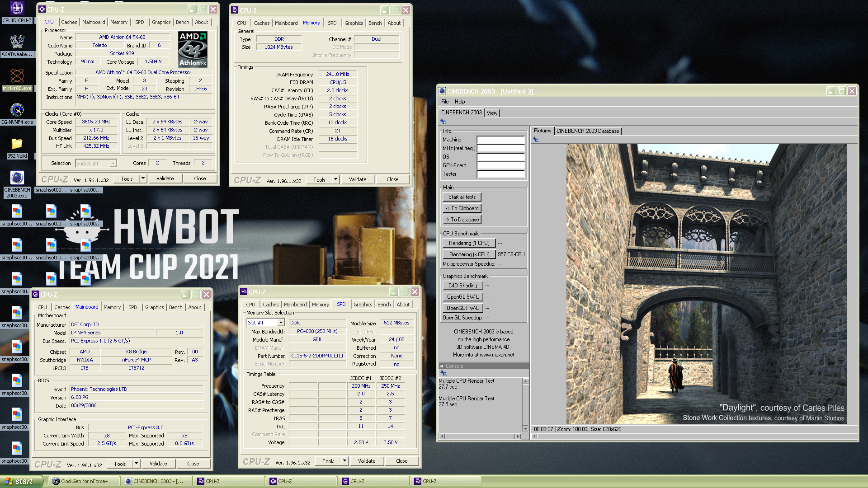Click the console scroll down arrow

tap(525, 428)
